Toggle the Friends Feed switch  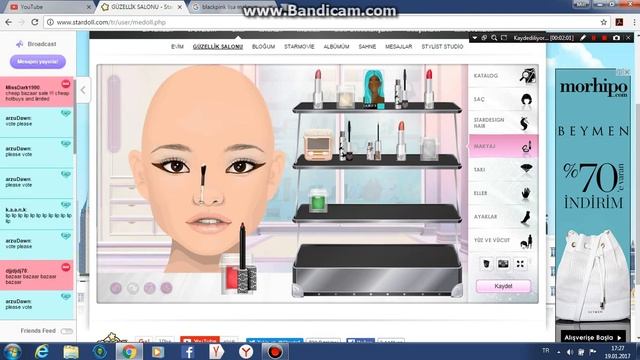pos(67,331)
